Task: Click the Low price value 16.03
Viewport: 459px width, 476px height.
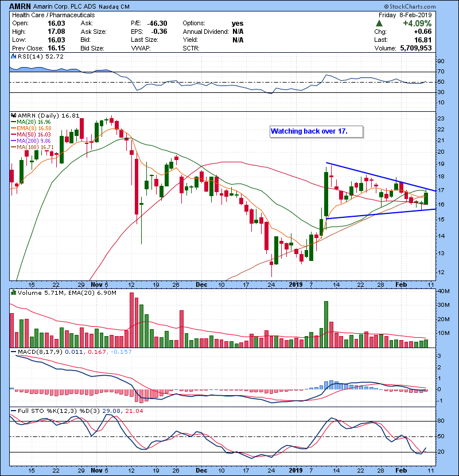Action: [x=56, y=40]
